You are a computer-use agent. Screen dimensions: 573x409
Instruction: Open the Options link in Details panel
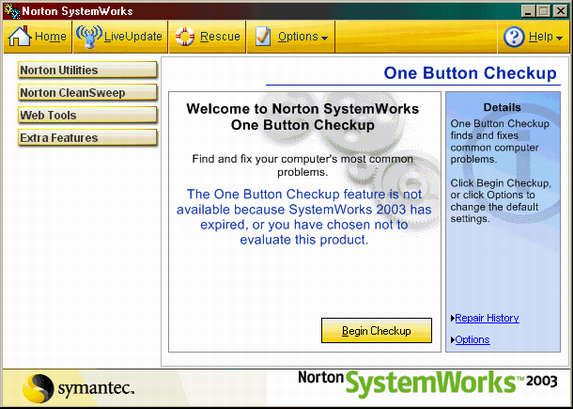tap(473, 340)
